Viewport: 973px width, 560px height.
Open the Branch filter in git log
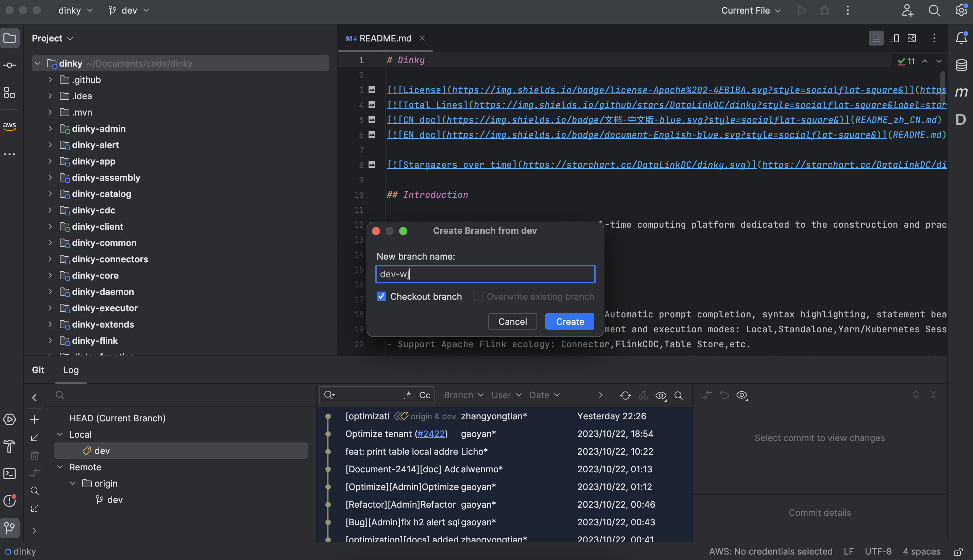(462, 395)
